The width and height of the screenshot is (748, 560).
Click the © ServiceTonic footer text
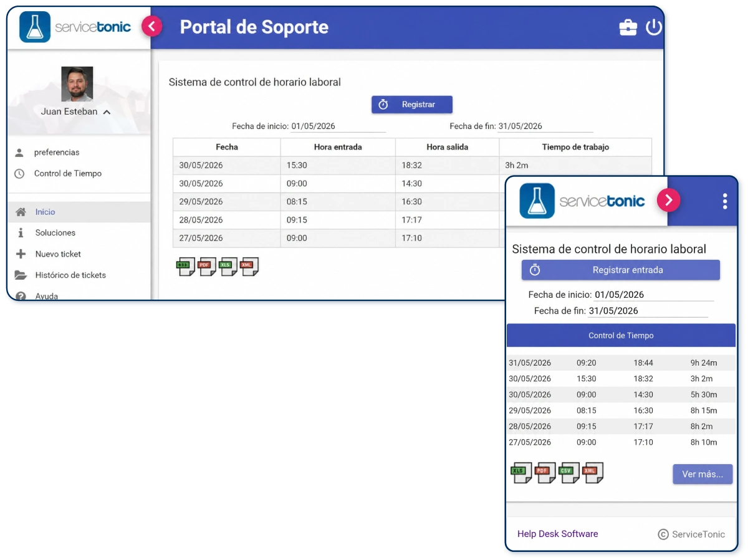[x=691, y=534]
